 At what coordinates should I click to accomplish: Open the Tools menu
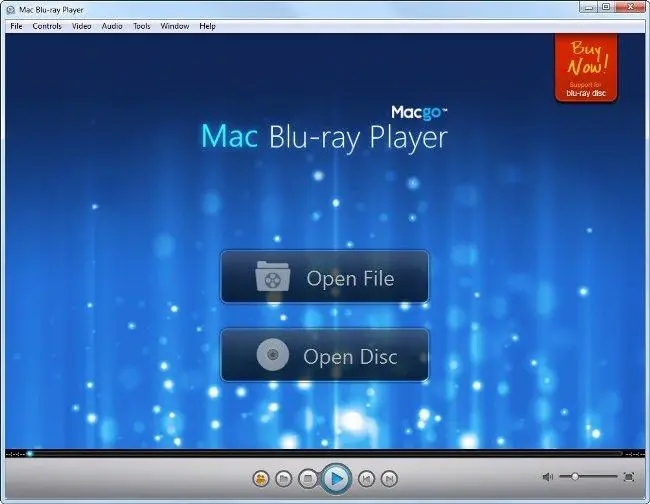point(142,26)
